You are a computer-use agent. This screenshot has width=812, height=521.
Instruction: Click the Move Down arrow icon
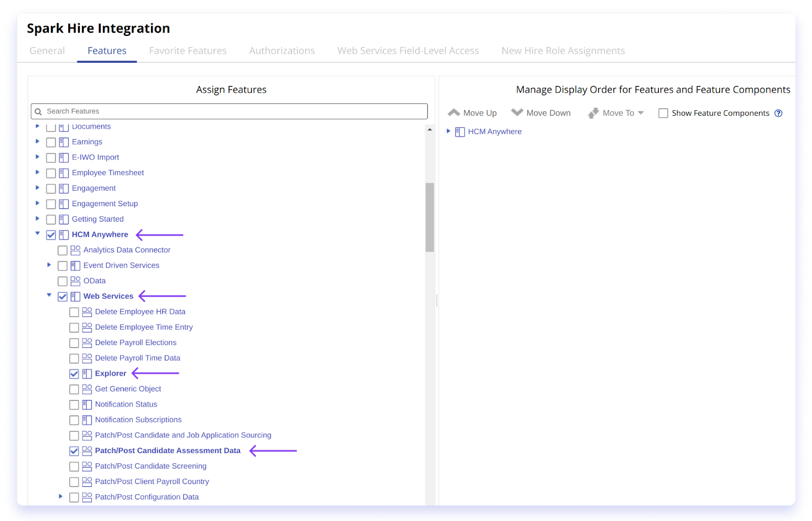tap(517, 112)
